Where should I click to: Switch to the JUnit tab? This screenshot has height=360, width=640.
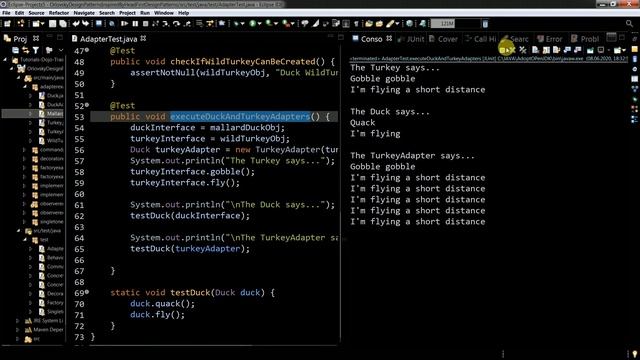coord(411,39)
